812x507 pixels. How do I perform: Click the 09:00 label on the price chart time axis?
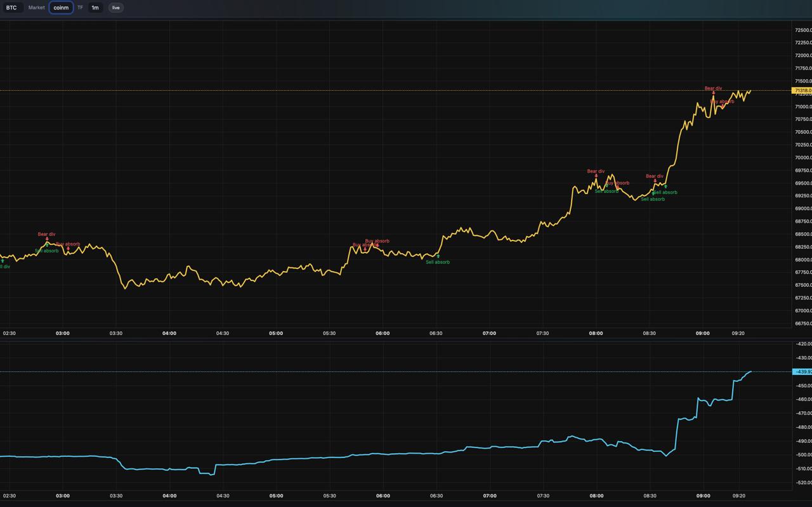tap(703, 333)
